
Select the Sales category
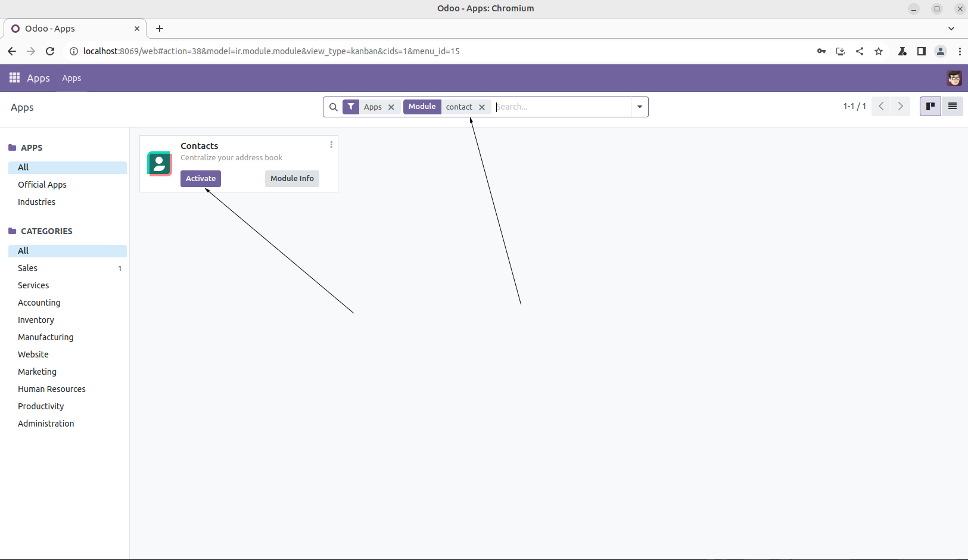(28, 268)
